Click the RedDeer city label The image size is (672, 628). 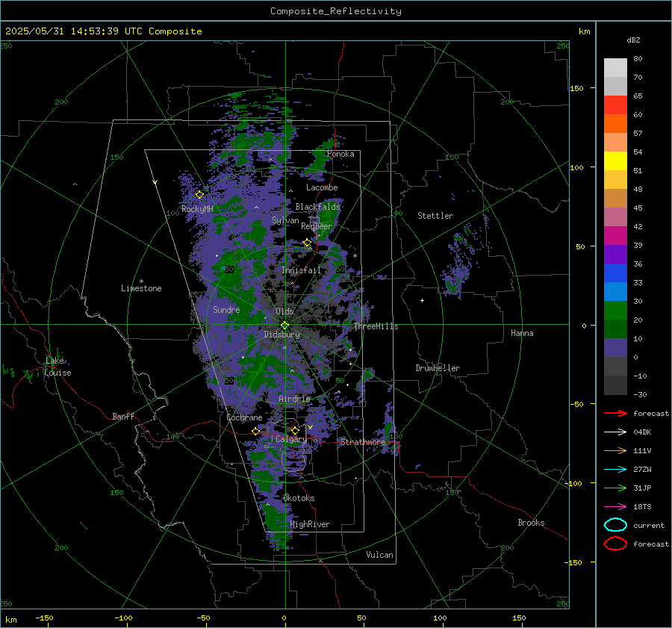click(317, 226)
